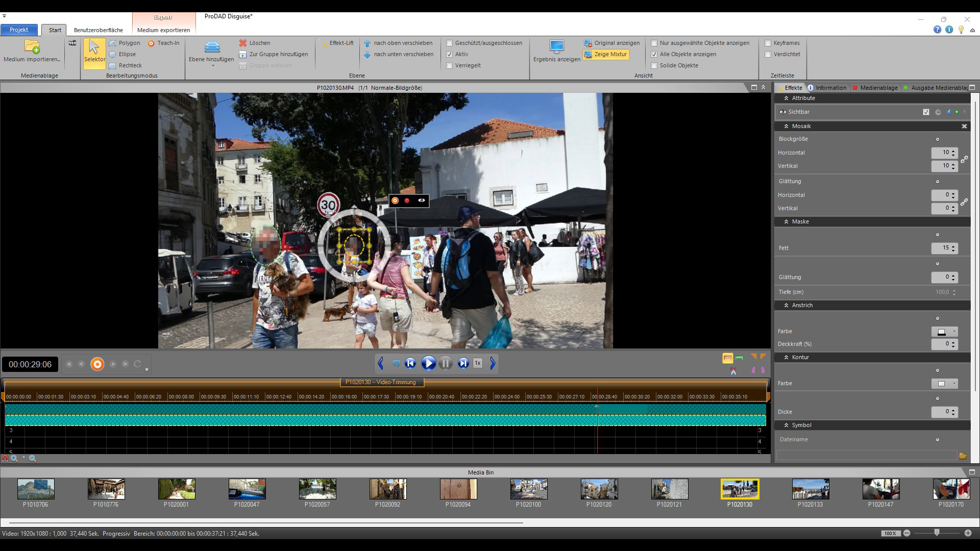Screen dimensions: 980x551
Task: Collapse the Kontur section header
Action: [x=787, y=357]
